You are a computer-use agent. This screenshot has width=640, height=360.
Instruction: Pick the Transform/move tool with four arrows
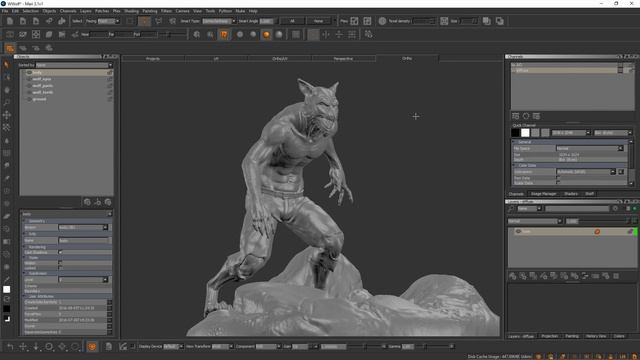[x=7, y=115]
